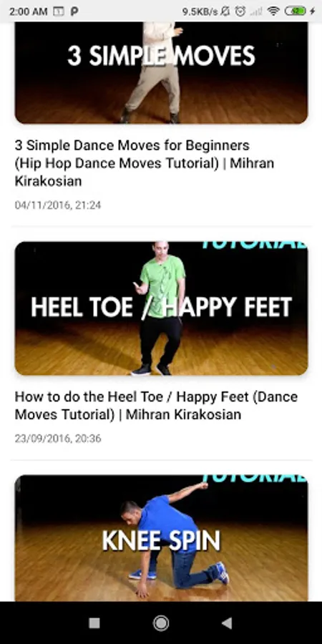Tap the 04/11/2016, 21:24 timestamp

[58, 205]
